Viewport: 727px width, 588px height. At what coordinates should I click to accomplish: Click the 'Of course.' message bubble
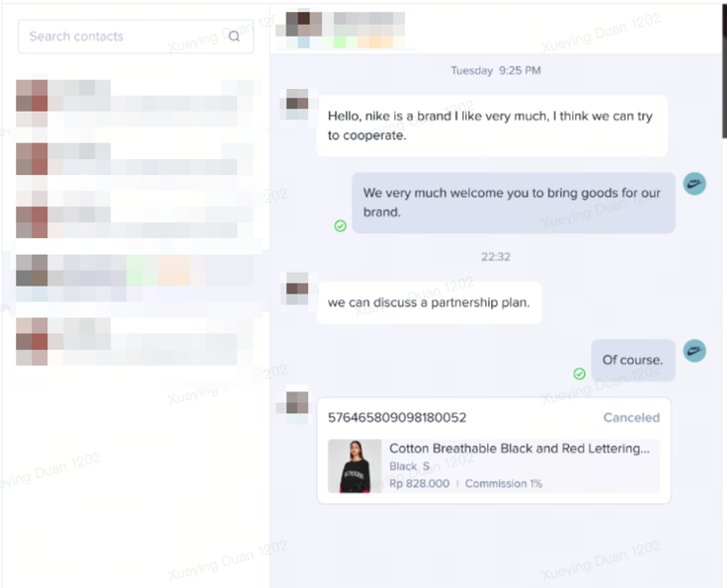click(x=633, y=360)
